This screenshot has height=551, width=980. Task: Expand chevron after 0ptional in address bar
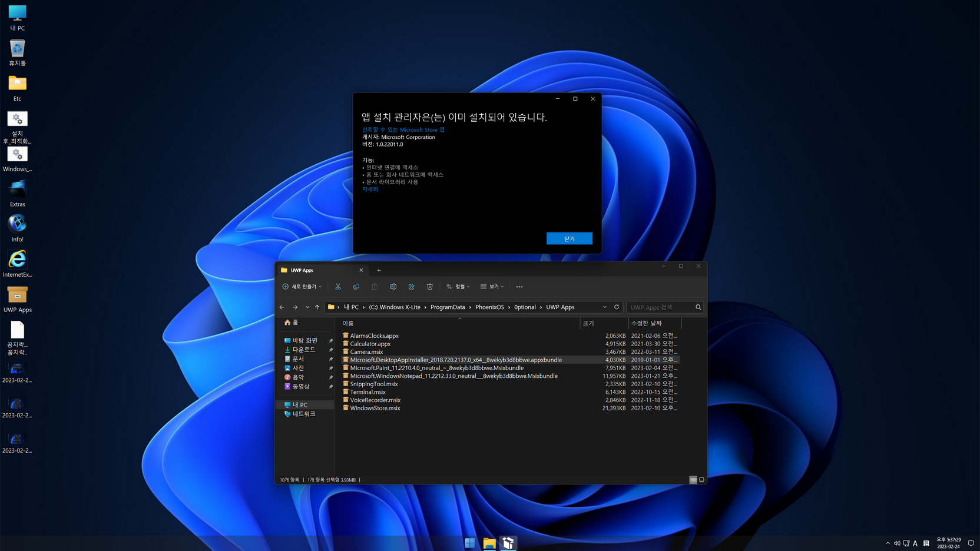tap(541, 307)
